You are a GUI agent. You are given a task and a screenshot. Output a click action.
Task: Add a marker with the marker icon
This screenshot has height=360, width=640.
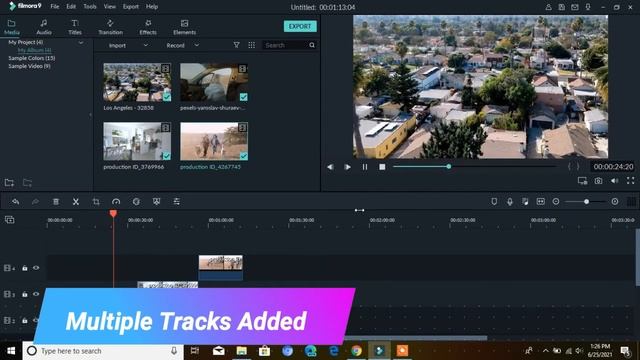494,202
